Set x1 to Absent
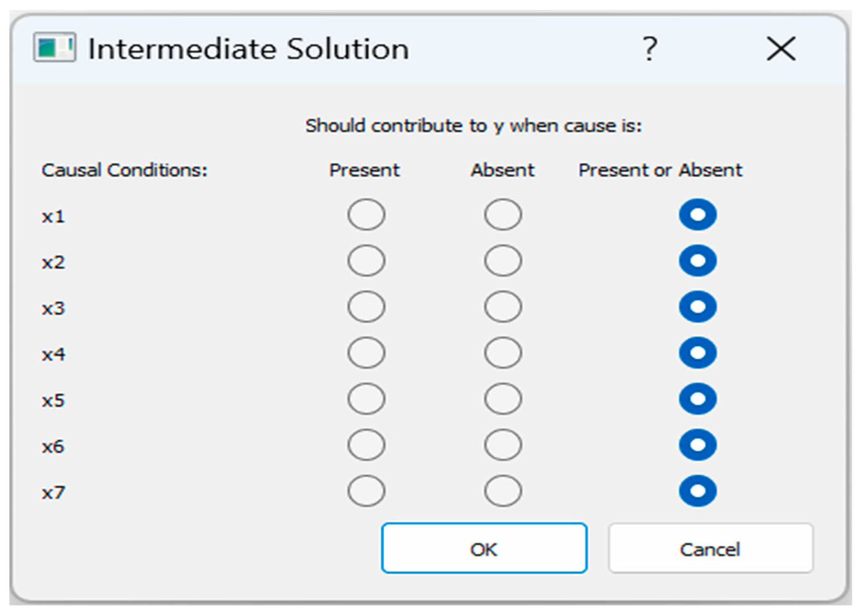This screenshot has height=616, width=860. (503, 215)
